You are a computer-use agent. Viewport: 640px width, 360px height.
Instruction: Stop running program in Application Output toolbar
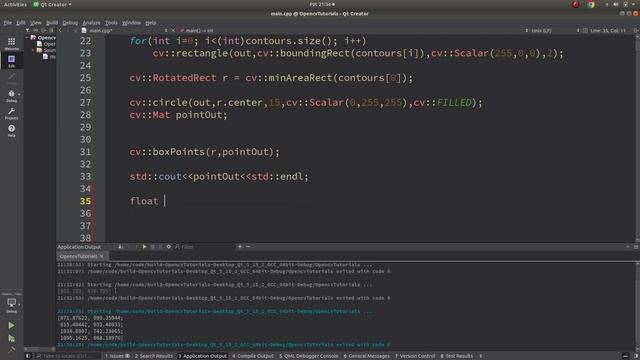[153, 247]
